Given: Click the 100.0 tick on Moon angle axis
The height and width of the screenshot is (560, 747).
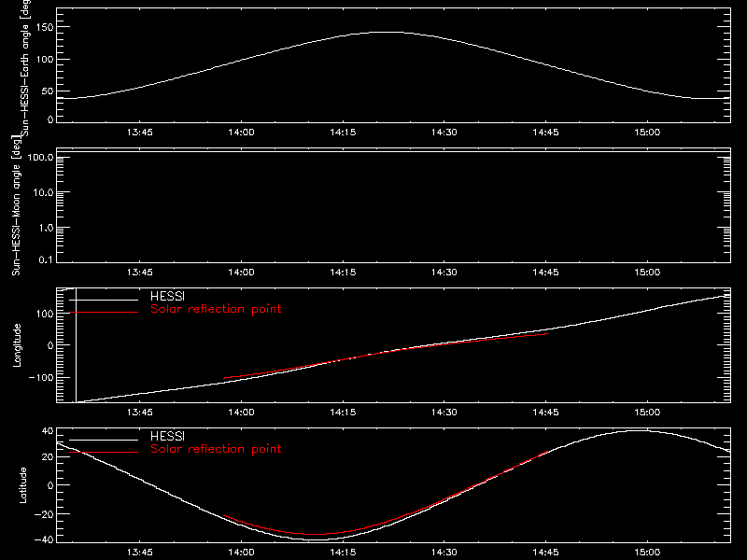Looking at the screenshot, I should pyautogui.click(x=40, y=157).
